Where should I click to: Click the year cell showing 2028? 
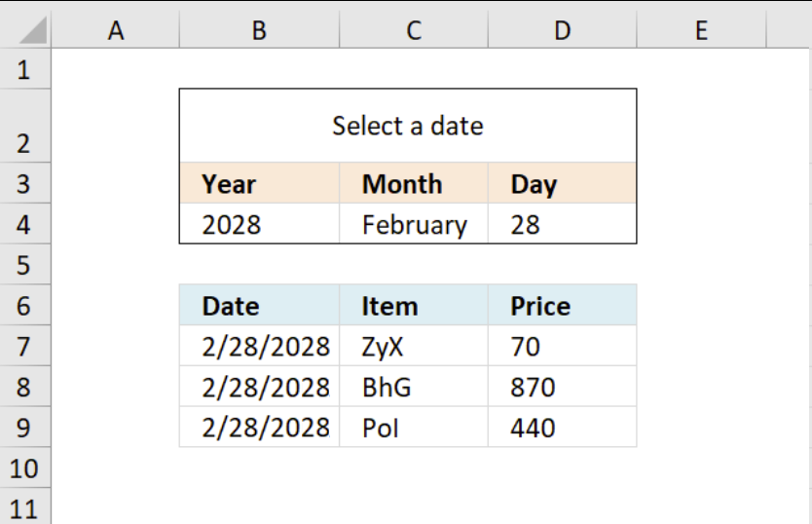click(x=259, y=224)
